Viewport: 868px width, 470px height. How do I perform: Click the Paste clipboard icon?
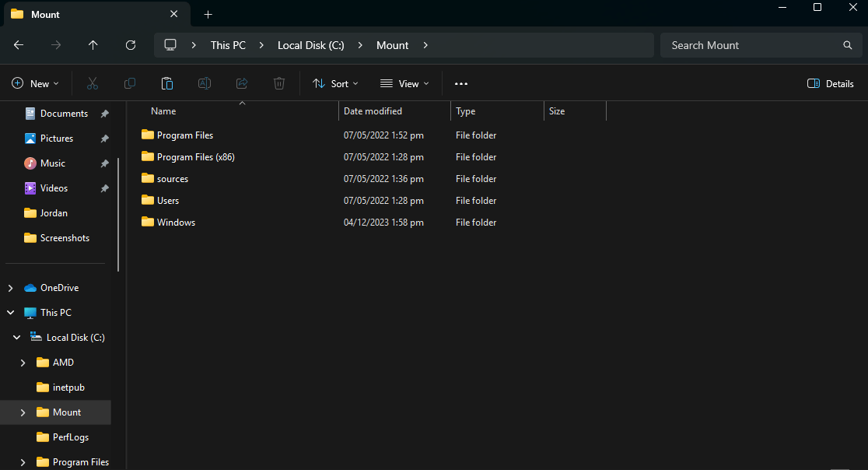pyautogui.click(x=167, y=83)
